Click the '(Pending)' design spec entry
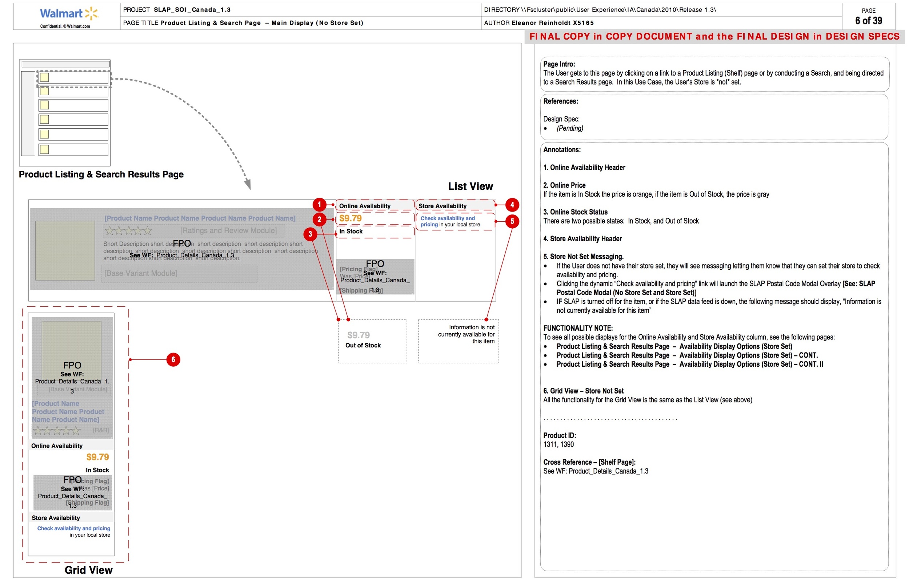909x588 pixels. pyautogui.click(x=570, y=128)
